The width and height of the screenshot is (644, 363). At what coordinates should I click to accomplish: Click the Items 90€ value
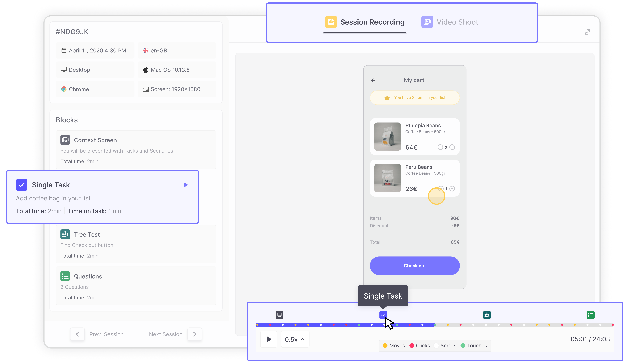[455, 218]
